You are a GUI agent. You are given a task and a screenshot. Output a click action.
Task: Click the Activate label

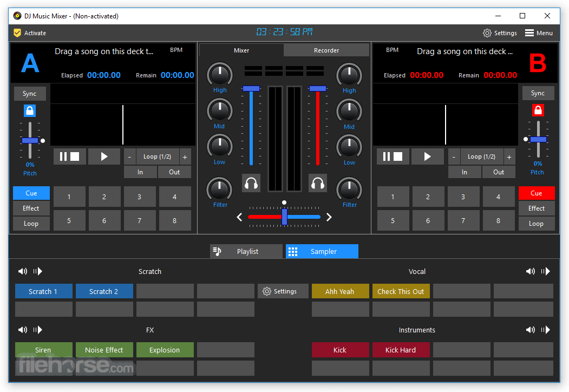pyautogui.click(x=35, y=33)
